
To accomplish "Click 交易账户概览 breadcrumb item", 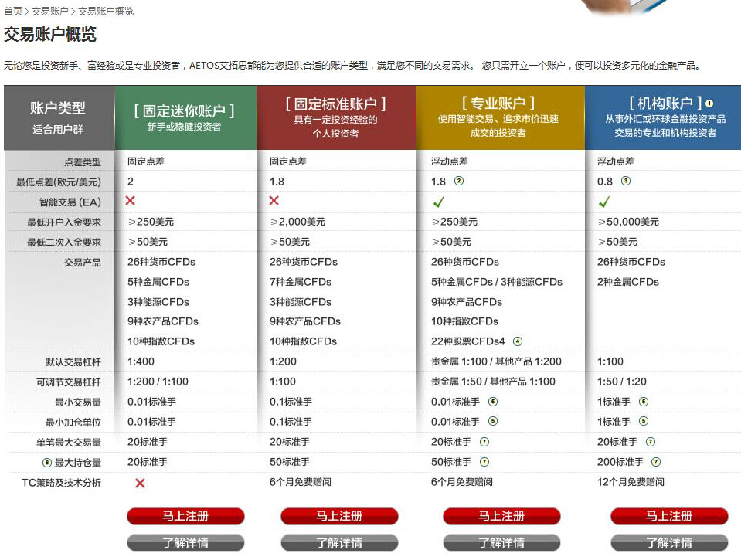I will (105, 11).
